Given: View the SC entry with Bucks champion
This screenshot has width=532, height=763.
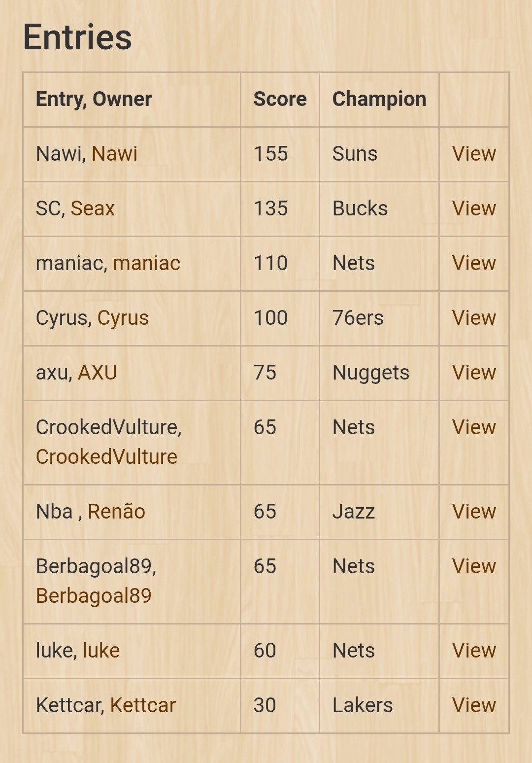Looking at the screenshot, I should (x=474, y=208).
